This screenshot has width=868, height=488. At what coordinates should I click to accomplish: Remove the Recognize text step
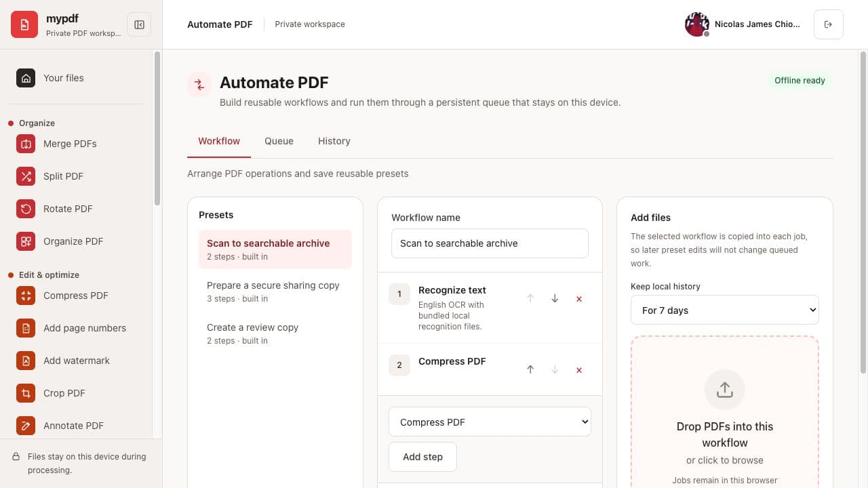tap(579, 299)
